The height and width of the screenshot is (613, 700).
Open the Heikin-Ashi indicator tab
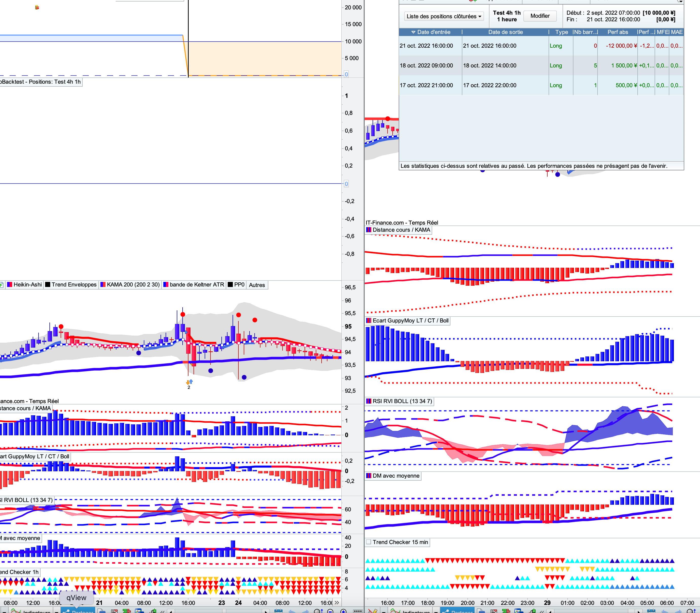click(x=27, y=285)
